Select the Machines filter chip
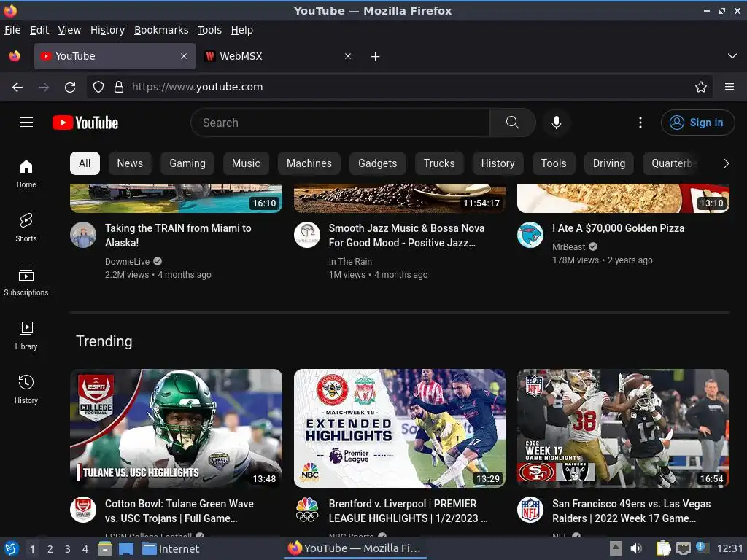The image size is (747, 560). pos(309,163)
